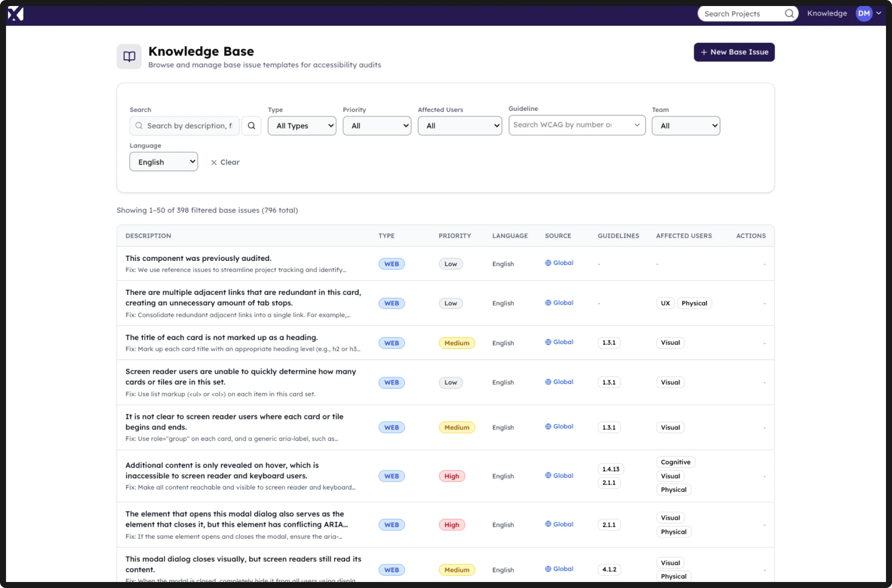Click the DESCRIPTION column header
892x588 pixels.
[148, 236]
